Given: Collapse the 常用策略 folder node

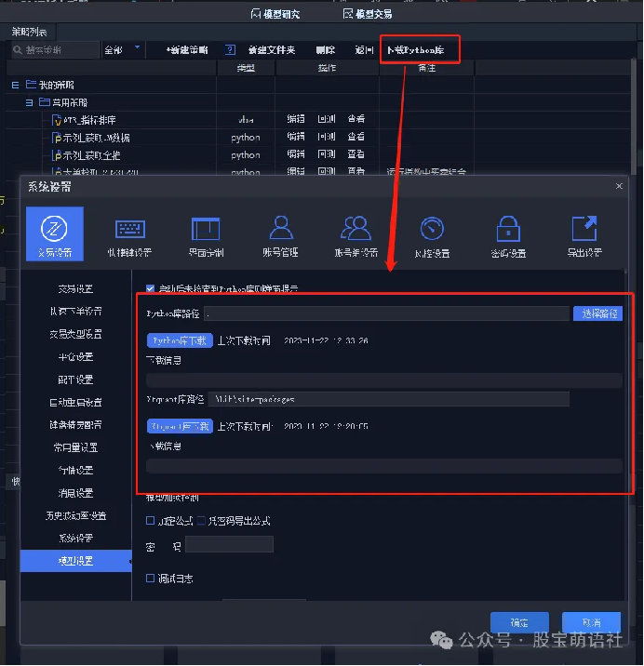Looking at the screenshot, I should 29,102.
